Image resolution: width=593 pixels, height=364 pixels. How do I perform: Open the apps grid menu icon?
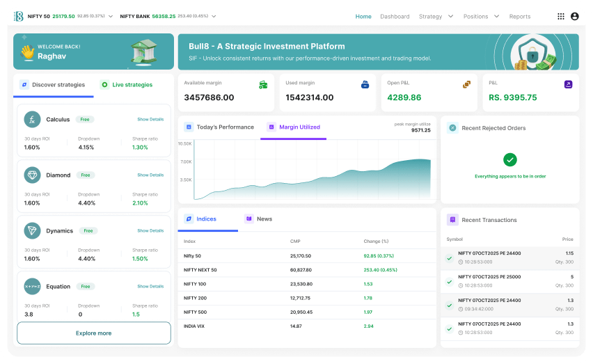pyautogui.click(x=561, y=16)
